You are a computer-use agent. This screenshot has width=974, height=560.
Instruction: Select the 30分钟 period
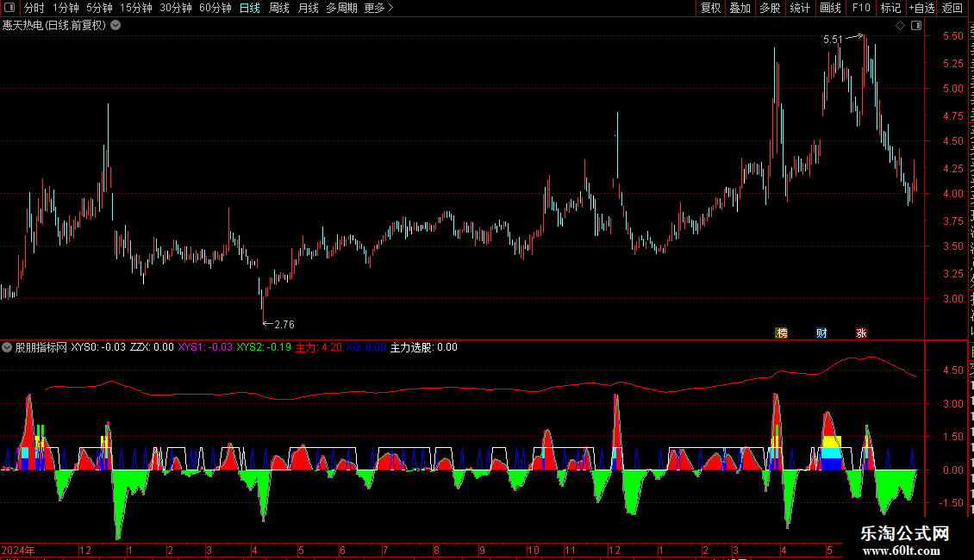point(176,8)
